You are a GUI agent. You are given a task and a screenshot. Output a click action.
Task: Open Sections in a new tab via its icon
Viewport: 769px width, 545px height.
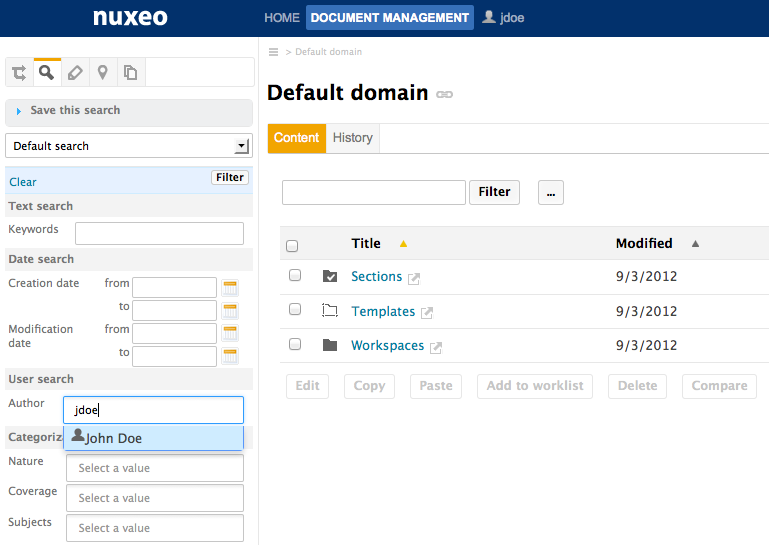pyautogui.click(x=414, y=278)
